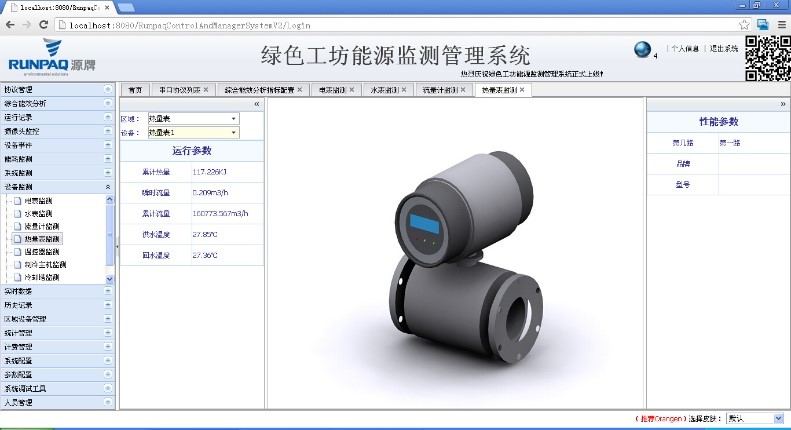
Task: Click the browser bookmark star icon
Action: click(x=744, y=24)
